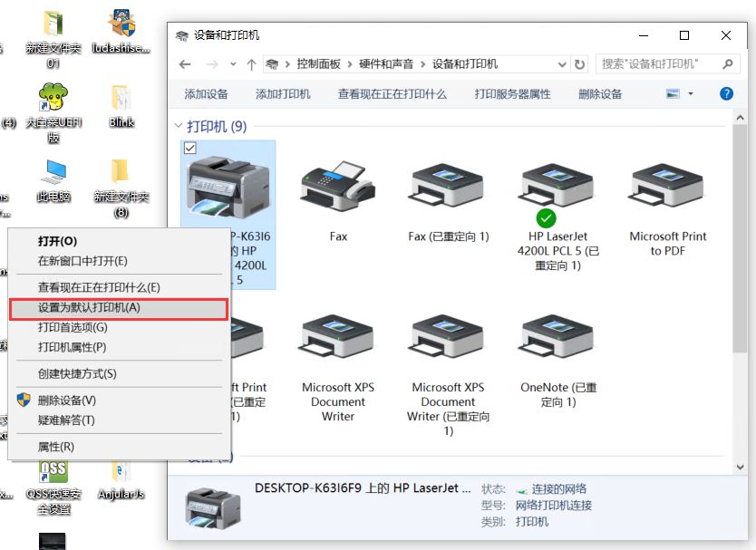Select AnjularJs desktop icon
This screenshot has width=756, height=550.
(x=121, y=478)
